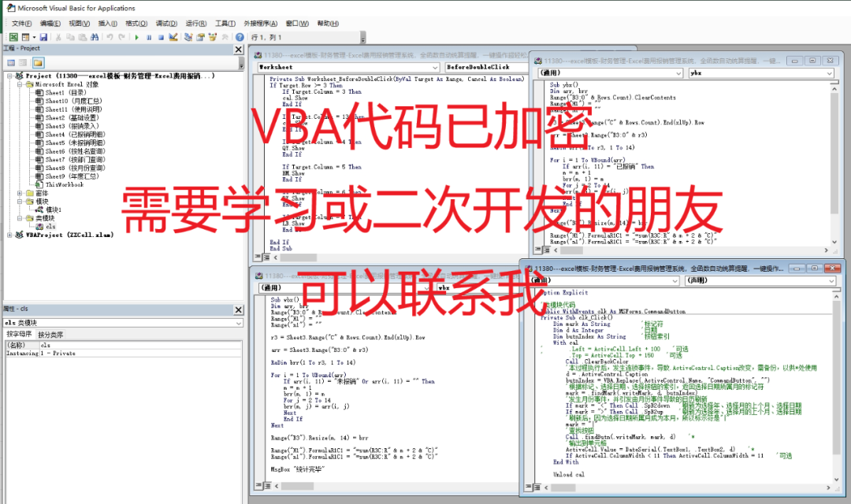Collapse the top Project (11380...) tree node
851x504 pixels.
pos(9,76)
